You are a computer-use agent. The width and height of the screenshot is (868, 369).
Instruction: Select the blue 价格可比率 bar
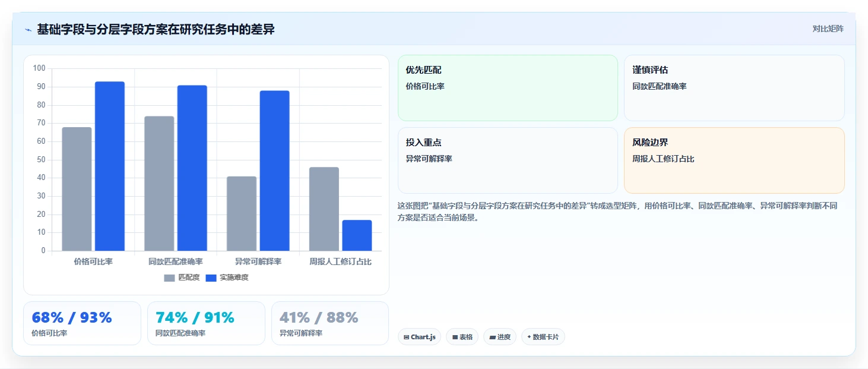(110, 166)
